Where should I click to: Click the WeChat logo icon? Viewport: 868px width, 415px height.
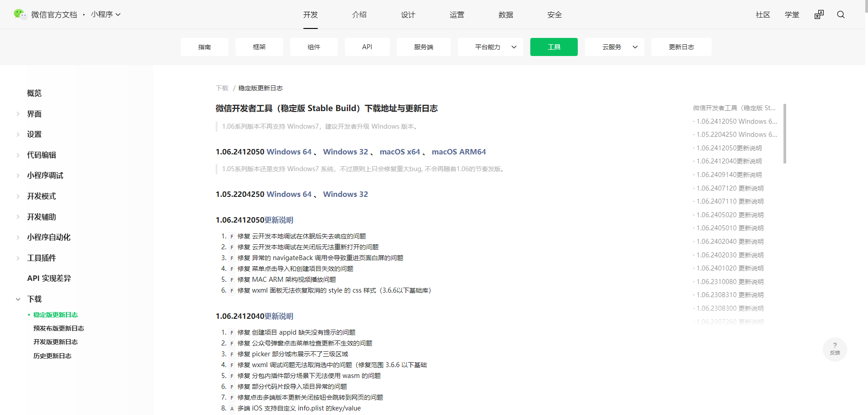pos(20,14)
